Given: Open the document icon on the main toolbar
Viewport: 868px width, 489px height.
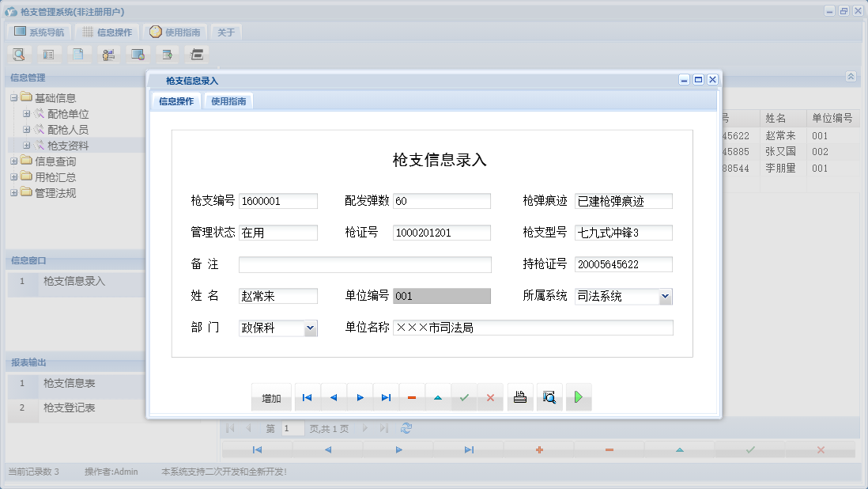Looking at the screenshot, I should tap(77, 54).
